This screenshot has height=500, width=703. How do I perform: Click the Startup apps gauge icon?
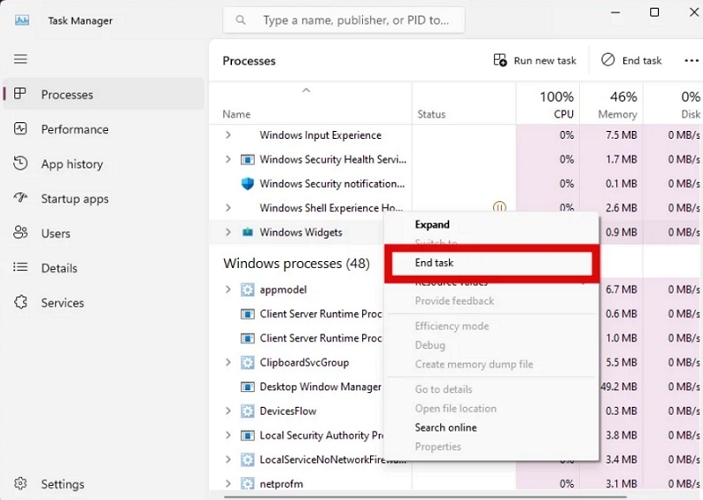(20, 197)
